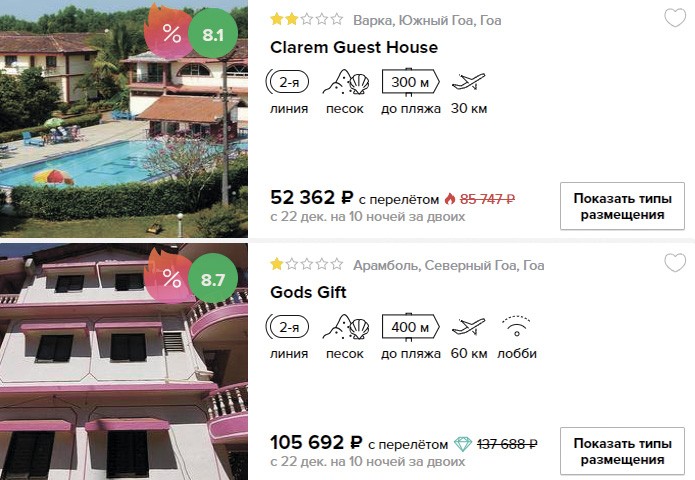
Task: Click the 8.7 rating badge
Action: coord(213,279)
